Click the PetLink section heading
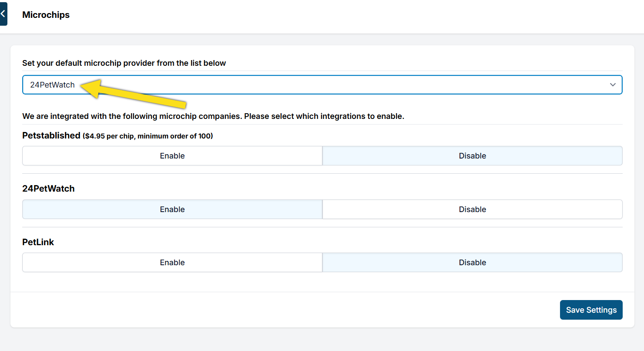This screenshot has width=644, height=351. (38, 242)
